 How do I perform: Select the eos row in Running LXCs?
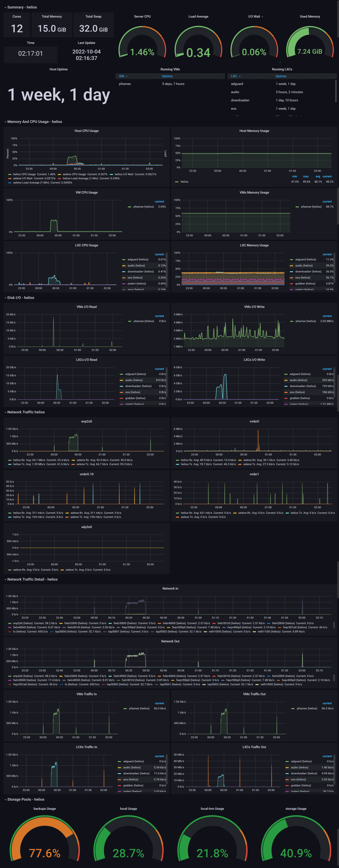coord(281,108)
